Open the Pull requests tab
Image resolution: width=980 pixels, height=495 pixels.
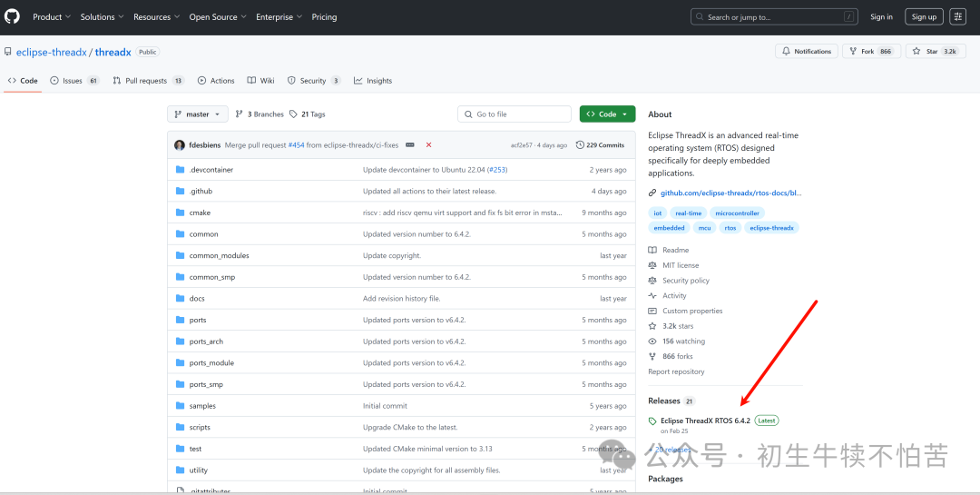click(148, 81)
